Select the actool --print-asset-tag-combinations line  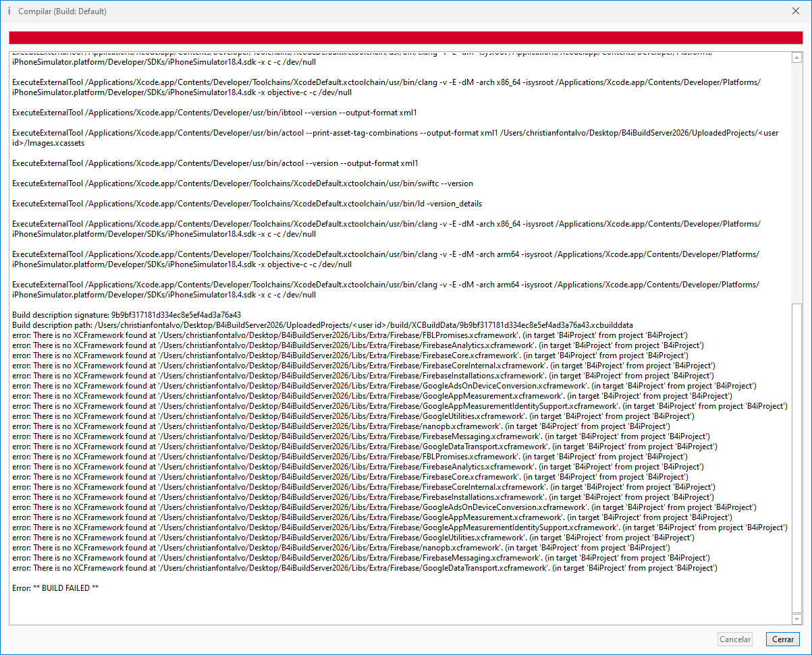[395, 138]
